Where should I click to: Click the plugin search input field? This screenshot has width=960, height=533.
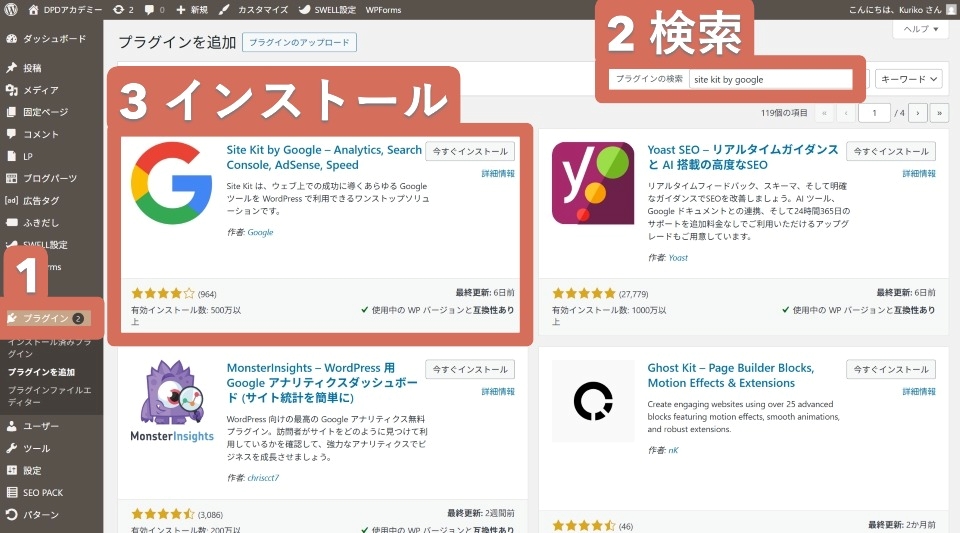(x=770, y=78)
